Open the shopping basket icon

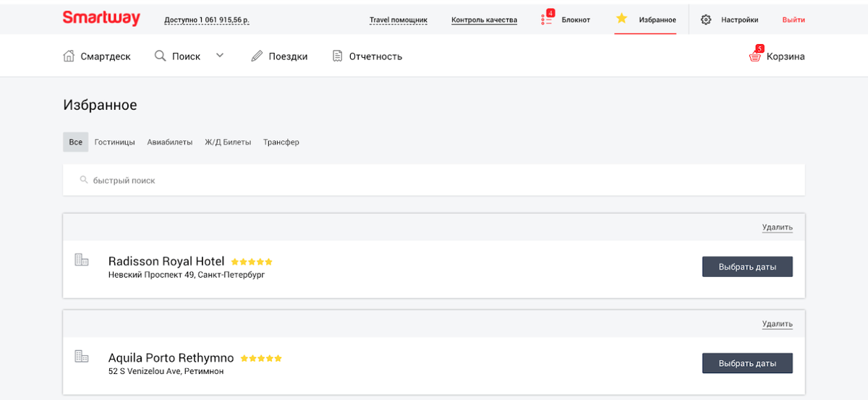point(754,56)
